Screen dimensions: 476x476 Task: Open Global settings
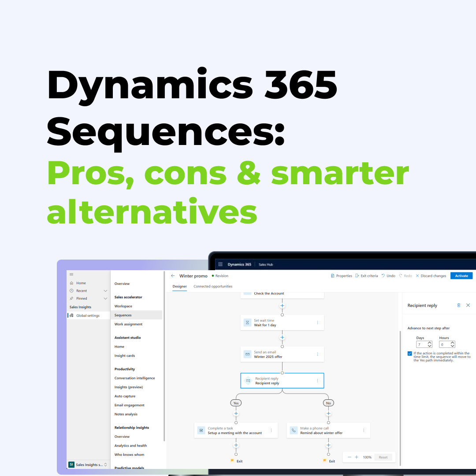pyautogui.click(x=88, y=316)
